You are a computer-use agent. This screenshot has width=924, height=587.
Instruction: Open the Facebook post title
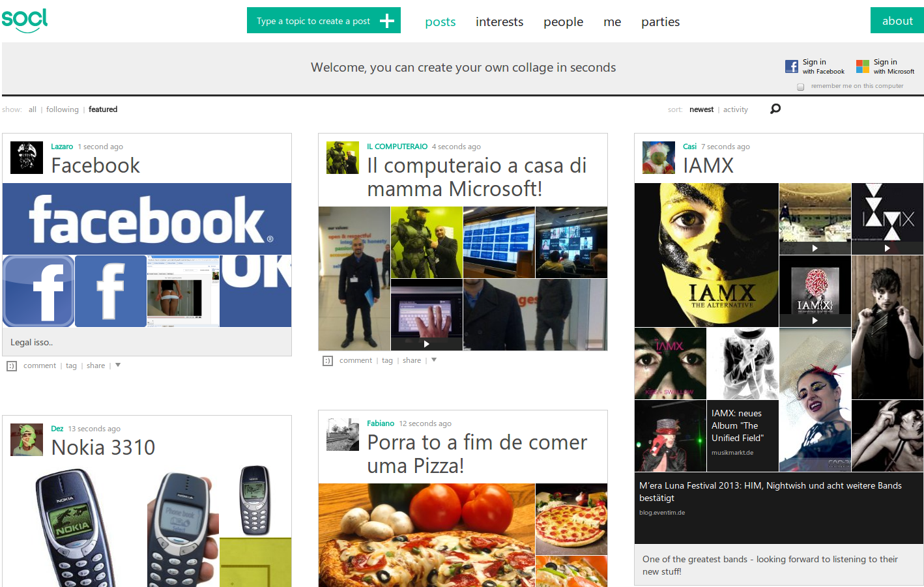tap(96, 165)
